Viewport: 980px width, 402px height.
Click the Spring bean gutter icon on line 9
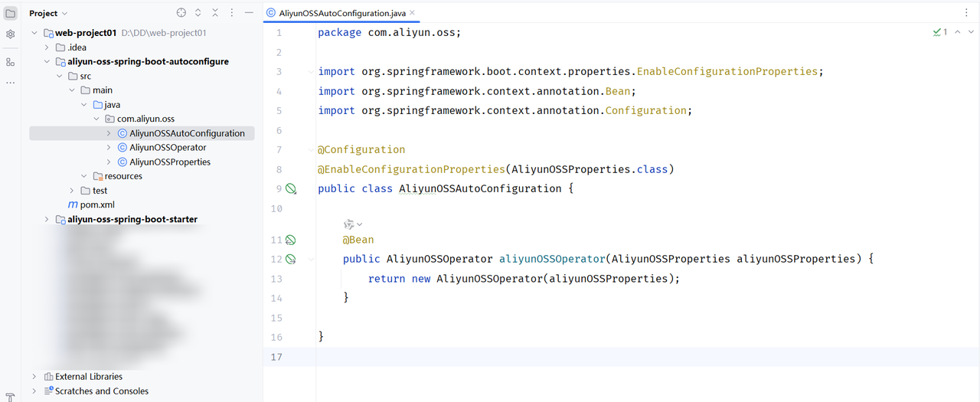[290, 188]
